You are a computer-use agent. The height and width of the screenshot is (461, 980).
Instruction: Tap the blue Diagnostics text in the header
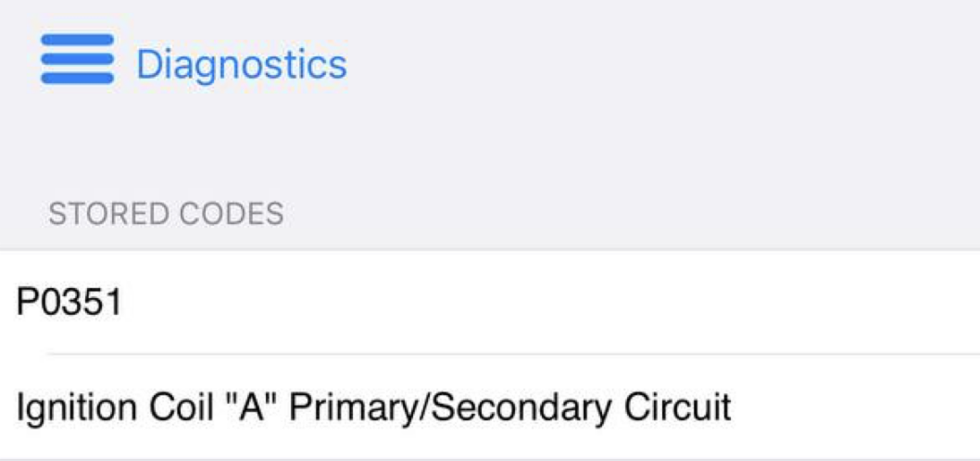[x=241, y=65]
